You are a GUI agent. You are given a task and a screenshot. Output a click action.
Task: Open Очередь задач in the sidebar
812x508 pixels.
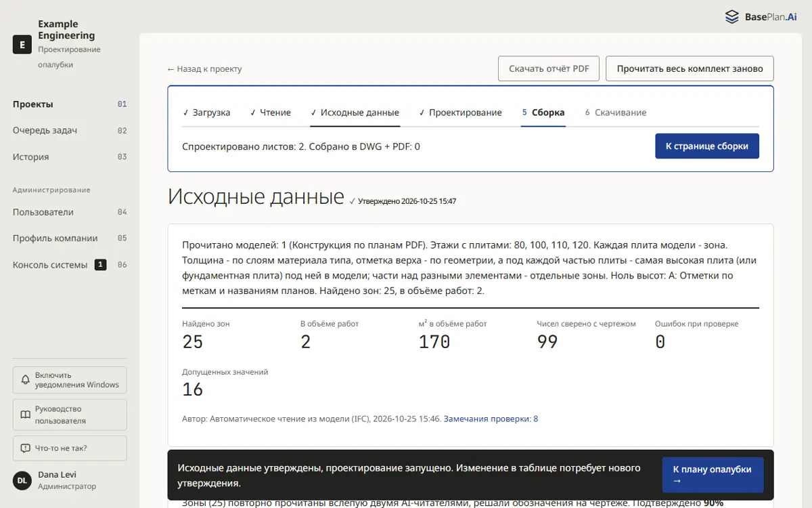[x=70, y=131]
